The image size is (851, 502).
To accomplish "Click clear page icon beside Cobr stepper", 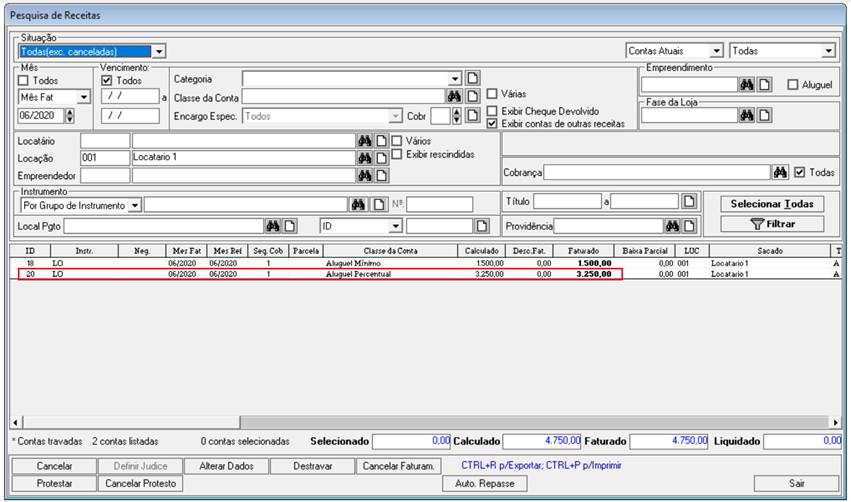I will (473, 116).
